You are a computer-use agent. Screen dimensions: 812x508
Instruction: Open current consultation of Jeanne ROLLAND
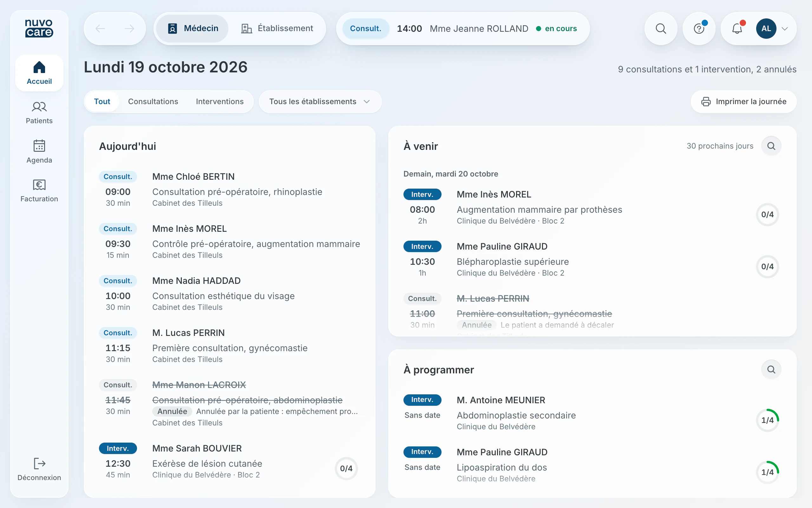click(463, 29)
